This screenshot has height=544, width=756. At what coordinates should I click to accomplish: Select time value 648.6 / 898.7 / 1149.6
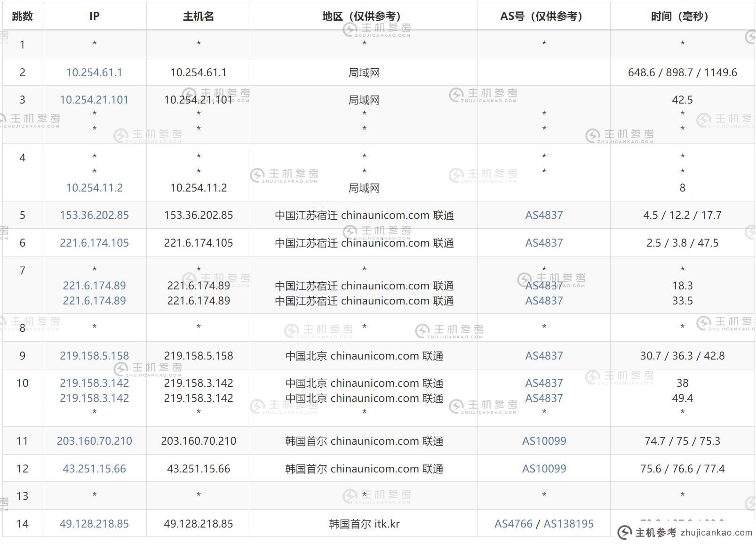click(682, 72)
